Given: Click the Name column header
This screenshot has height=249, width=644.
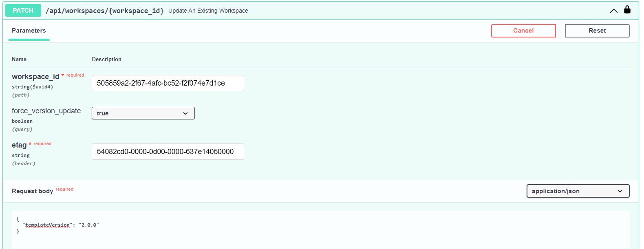Looking at the screenshot, I should (x=19, y=59).
